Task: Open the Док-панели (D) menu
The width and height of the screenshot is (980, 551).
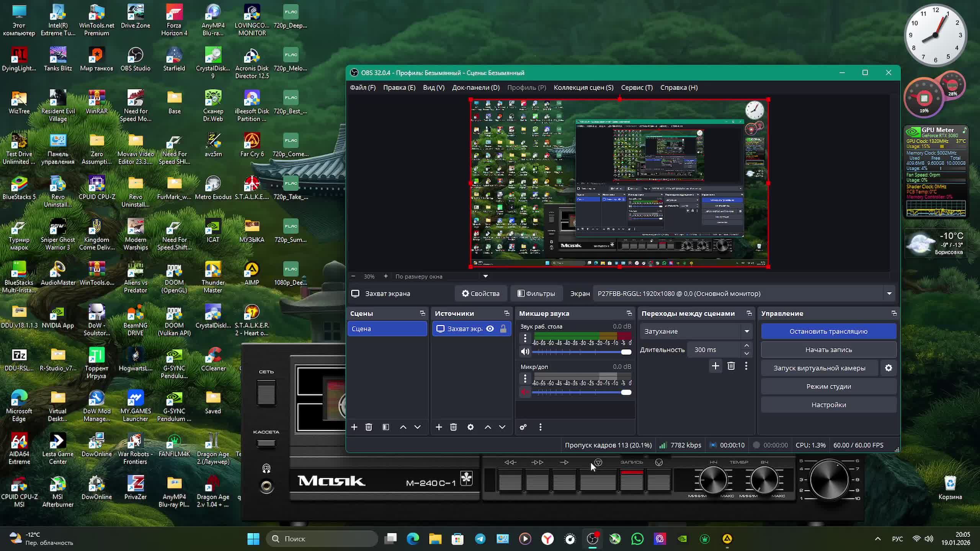Action: (x=475, y=88)
